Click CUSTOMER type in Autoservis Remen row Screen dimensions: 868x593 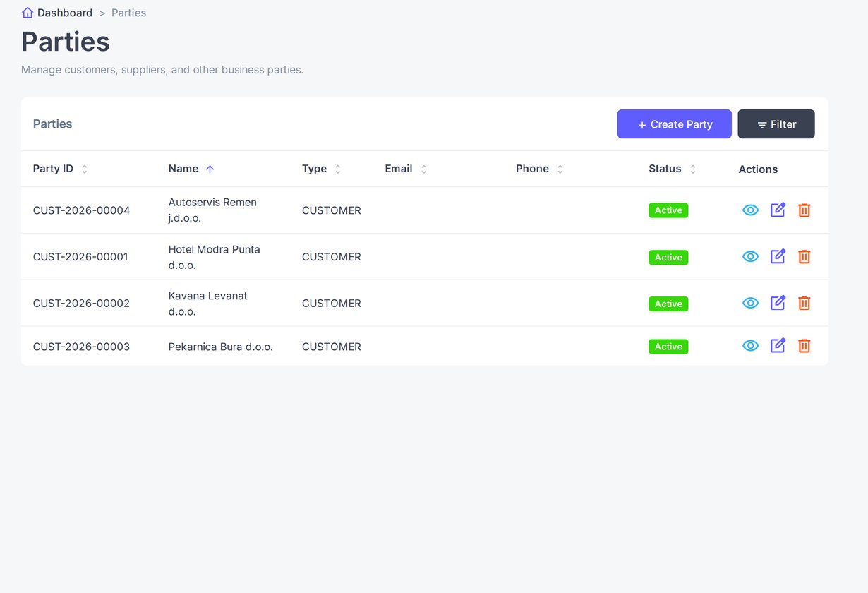click(332, 210)
